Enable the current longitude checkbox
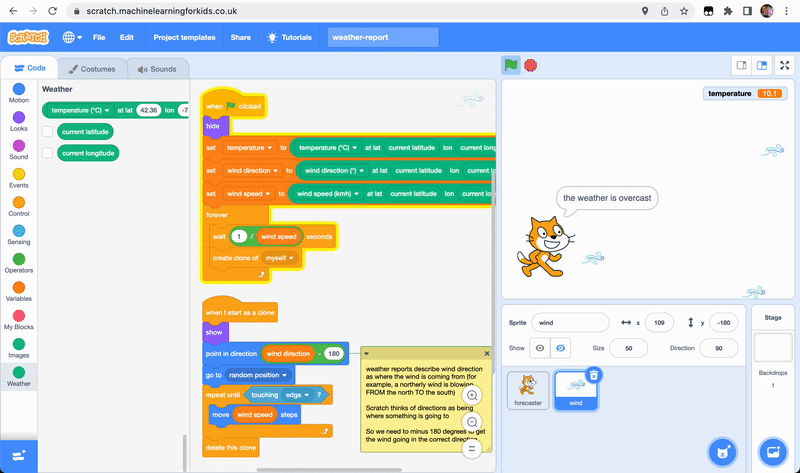The height and width of the screenshot is (473, 800). (x=47, y=153)
